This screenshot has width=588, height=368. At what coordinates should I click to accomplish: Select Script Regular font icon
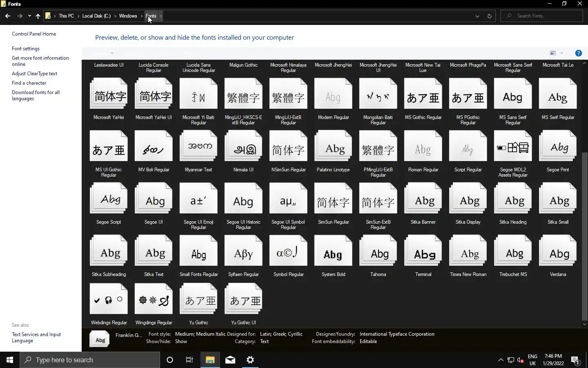coord(468,146)
